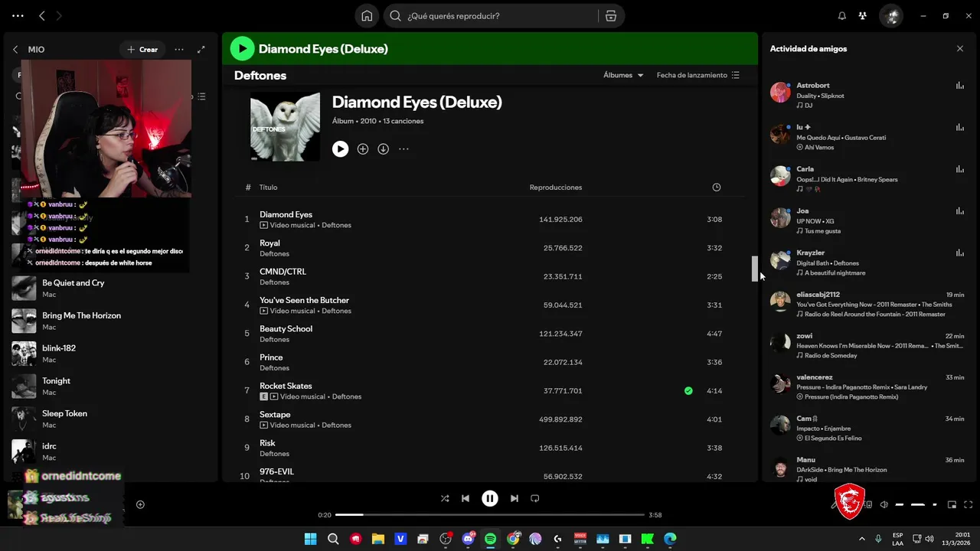Open Astrobort's profile picture

click(780, 93)
